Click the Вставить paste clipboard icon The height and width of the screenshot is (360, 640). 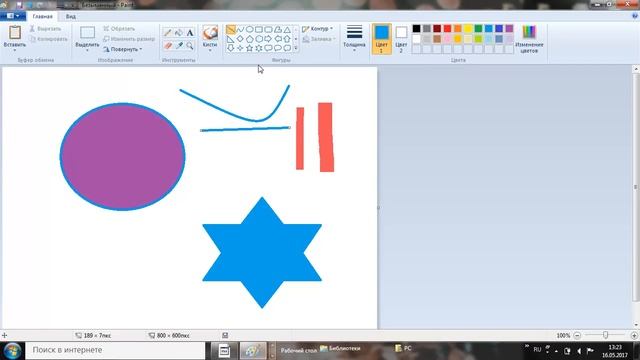tap(15, 32)
